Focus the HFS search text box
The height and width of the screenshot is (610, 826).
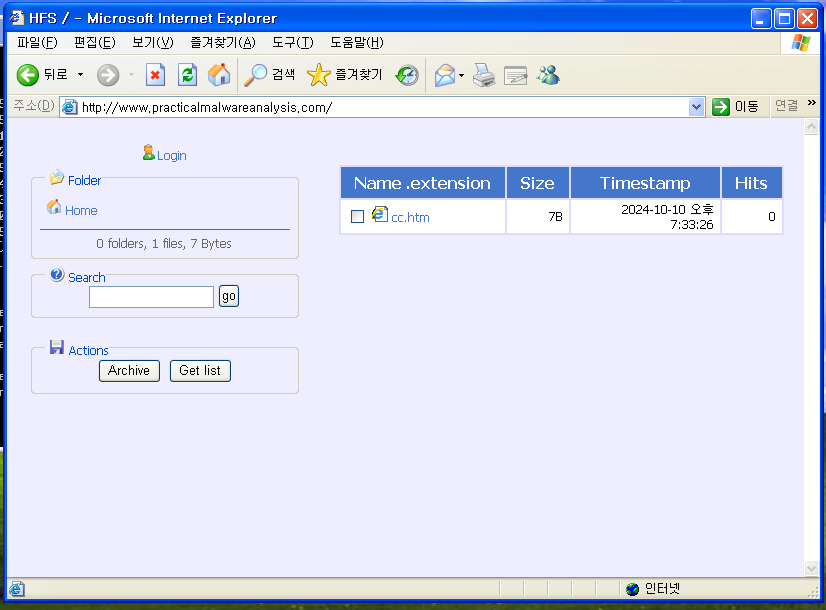pos(151,297)
